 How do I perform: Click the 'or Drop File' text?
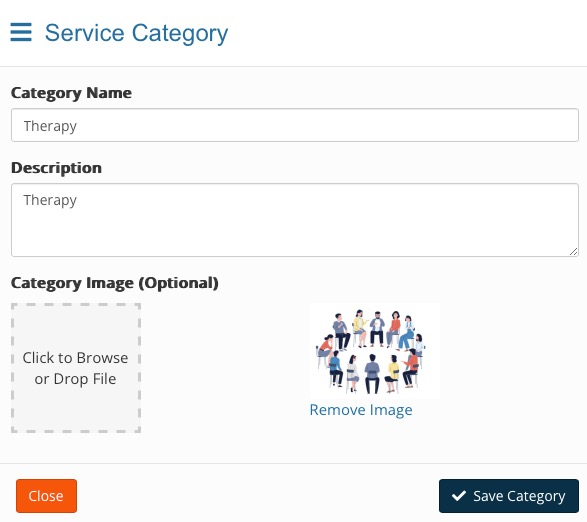coord(75,379)
